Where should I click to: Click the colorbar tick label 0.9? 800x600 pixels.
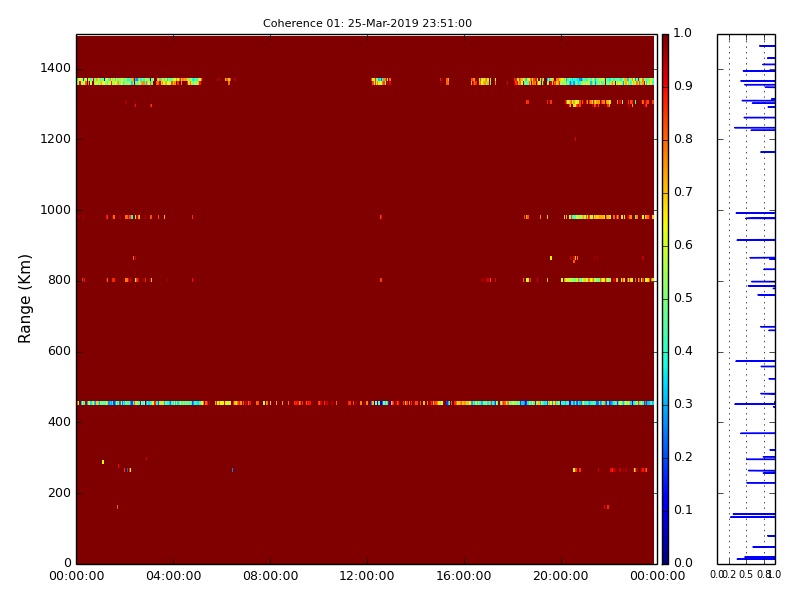point(683,86)
